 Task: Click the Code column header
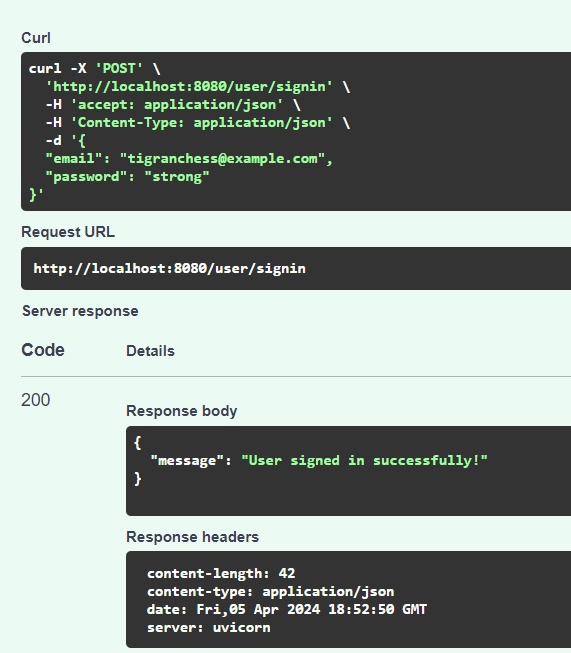point(43,350)
